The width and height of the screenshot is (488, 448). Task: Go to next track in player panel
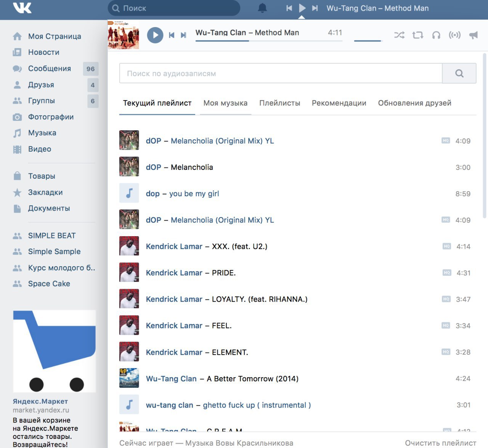click(x=183, y=35)
